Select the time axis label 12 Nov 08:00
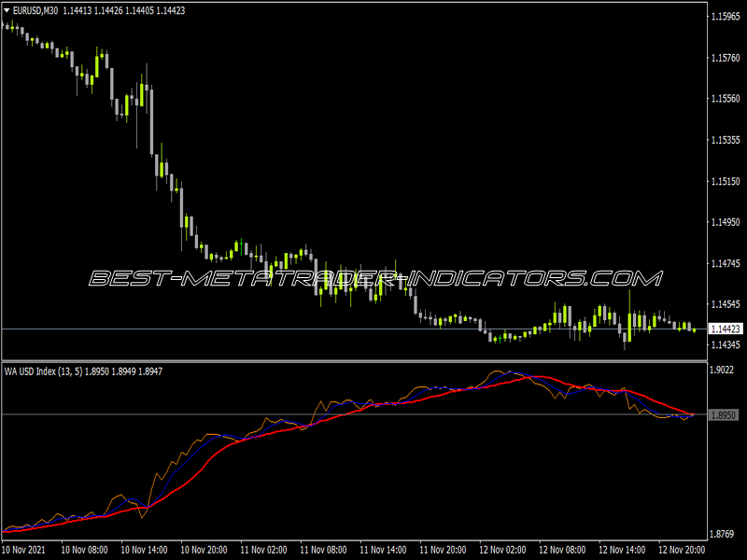Screen dimensions: 747x560 point(562,550)
